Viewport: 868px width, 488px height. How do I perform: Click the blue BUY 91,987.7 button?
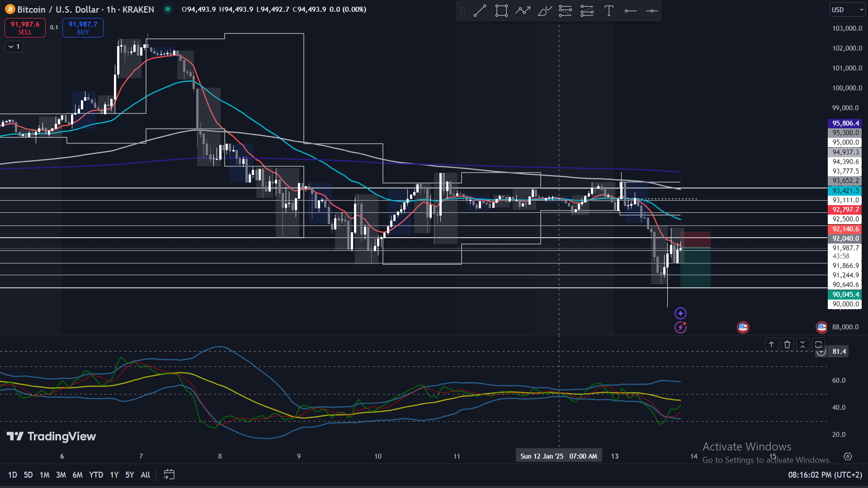click(83, 28)
